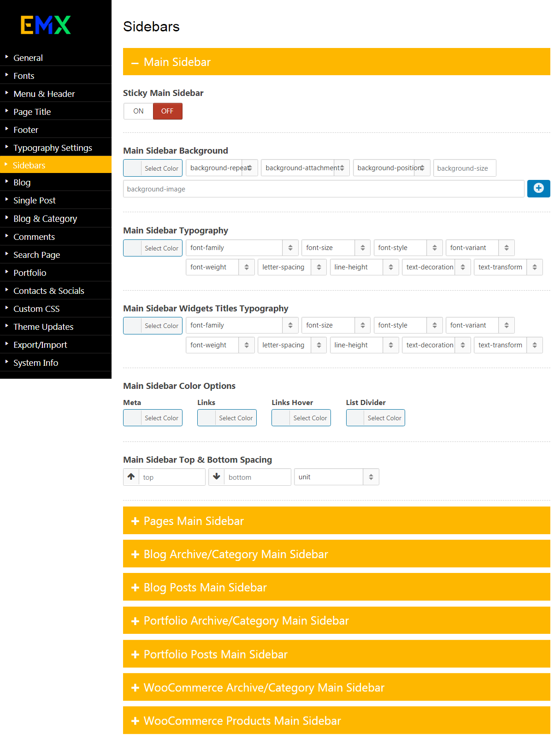The height and width of the screenshot is (751, 560).
Task: Turn Sticky Main Sidebar ON
Action: click(138, 111)
